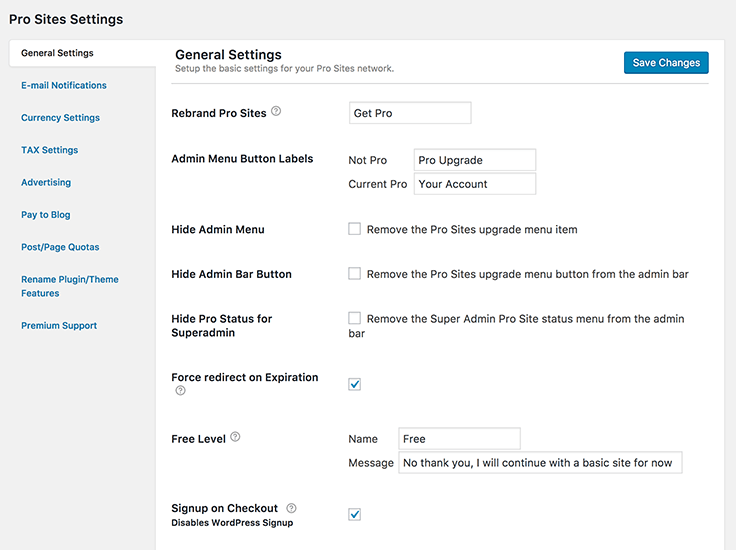Click help icon below Force redirect on Expiration
The image size is (736, 550).
[180, 391]
